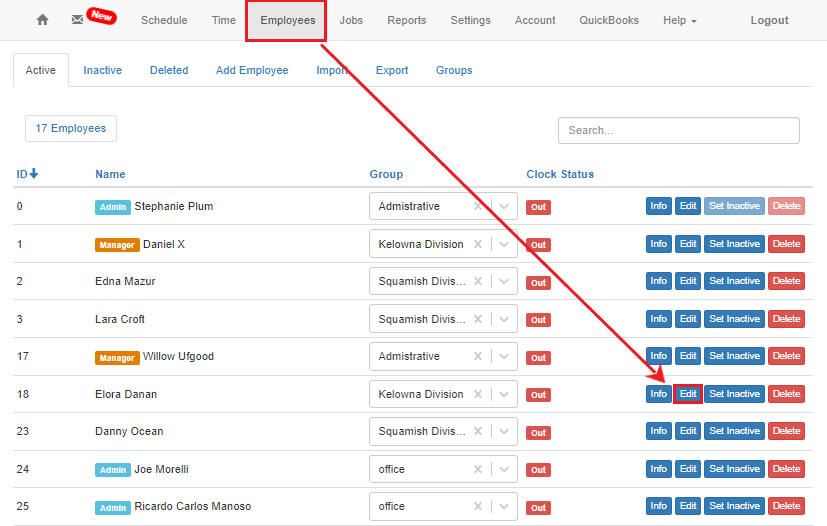
Task: Open group dropdown for Joe Morelli
Action: (505, 469)
